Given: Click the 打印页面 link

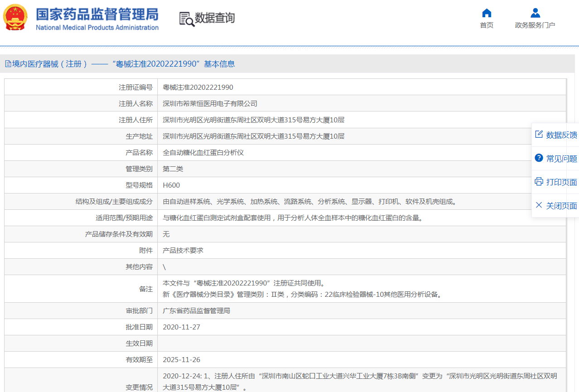Looking at the screenshot, I should point(561,182).
